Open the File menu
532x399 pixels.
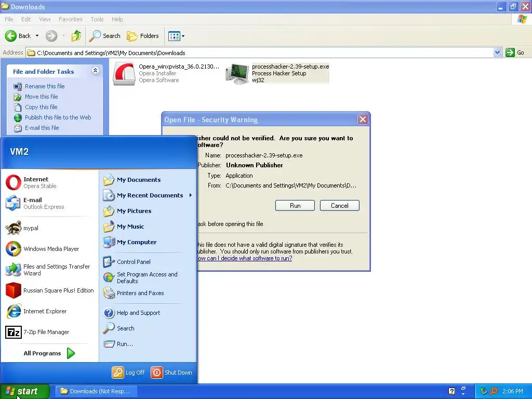[9, 19]
